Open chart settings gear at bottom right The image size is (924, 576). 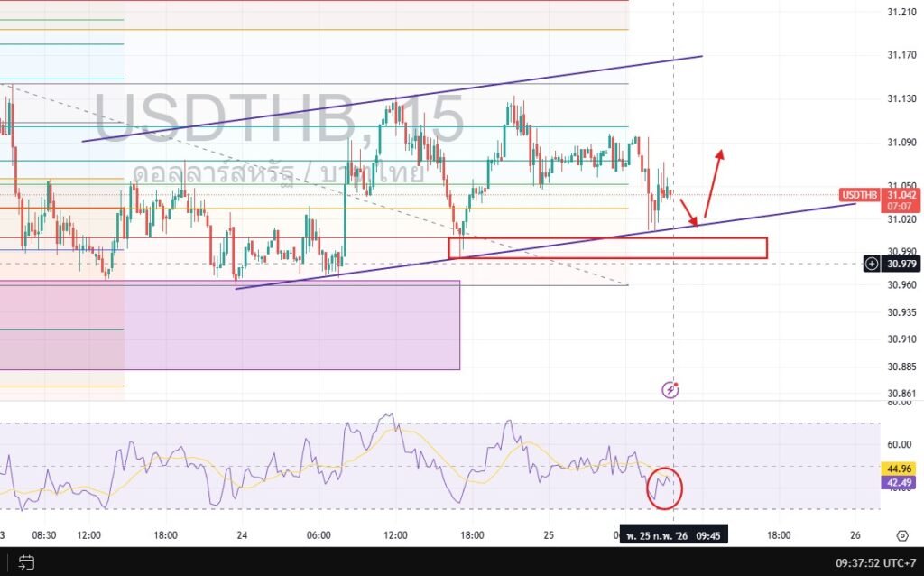903,534
